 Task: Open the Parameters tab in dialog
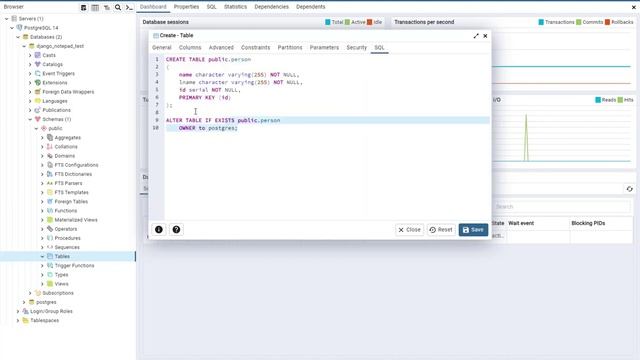[324, 48]
